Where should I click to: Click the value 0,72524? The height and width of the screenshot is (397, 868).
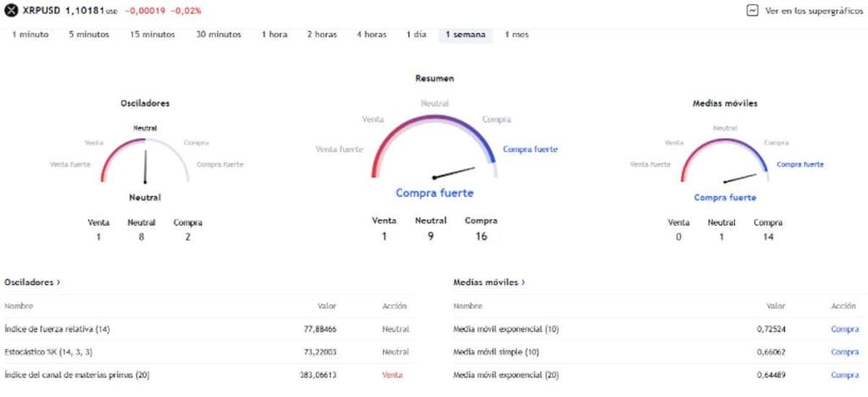tap(771, 329)
